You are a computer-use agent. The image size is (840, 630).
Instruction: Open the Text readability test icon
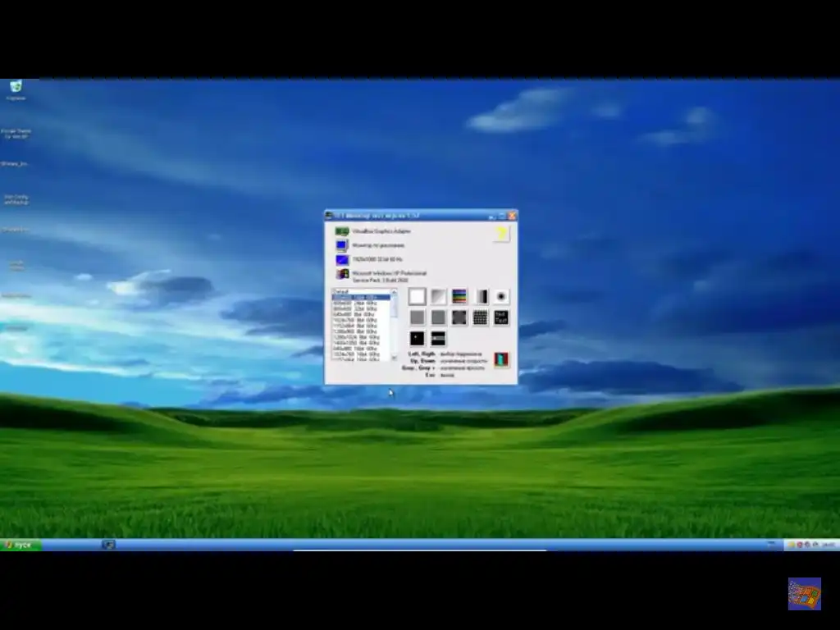pos(501,317)
